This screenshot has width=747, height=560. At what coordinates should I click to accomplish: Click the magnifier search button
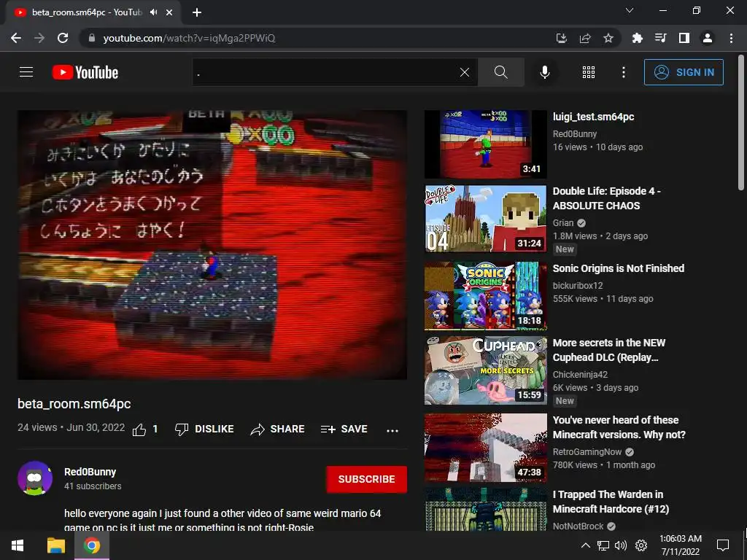(x=500, y=72)
